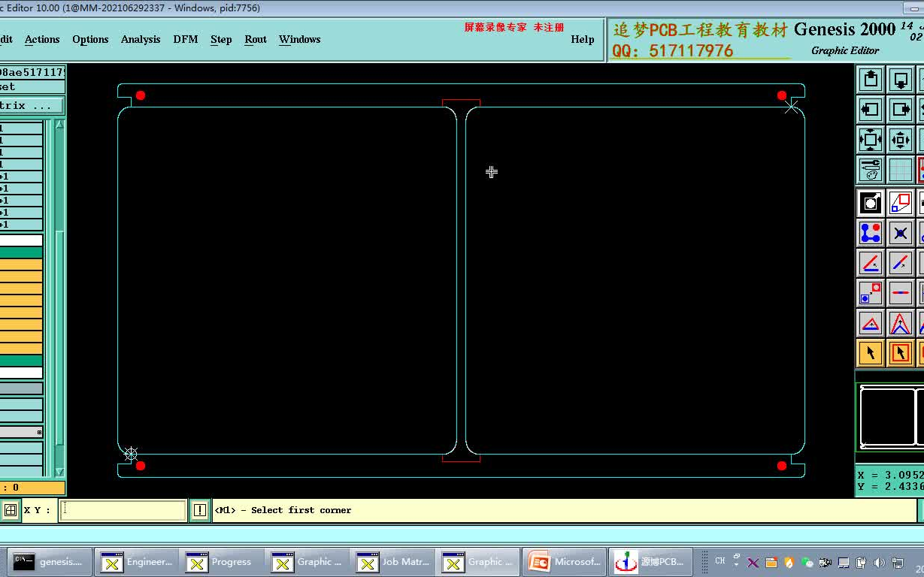The width and height of the screenshot is (924, 577).
Task: Select the arrow-in-rectangle selection tool
Action: (x=900, y=352)
